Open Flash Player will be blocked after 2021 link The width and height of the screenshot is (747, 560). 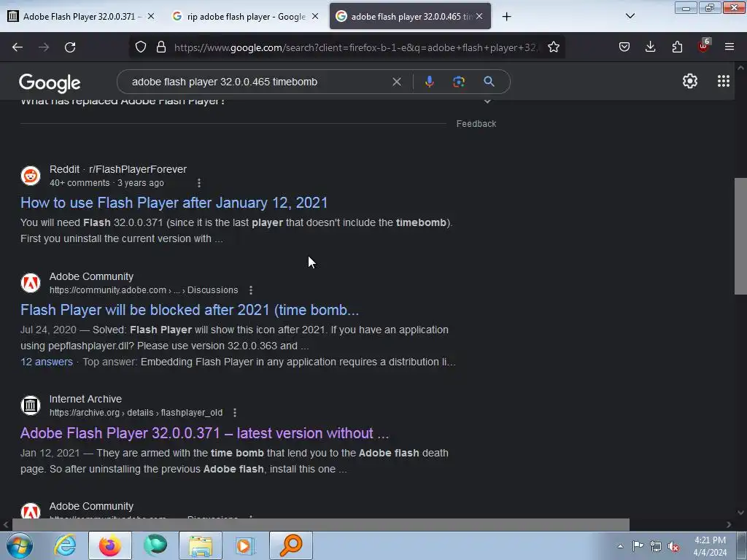[x=190, y=310]
